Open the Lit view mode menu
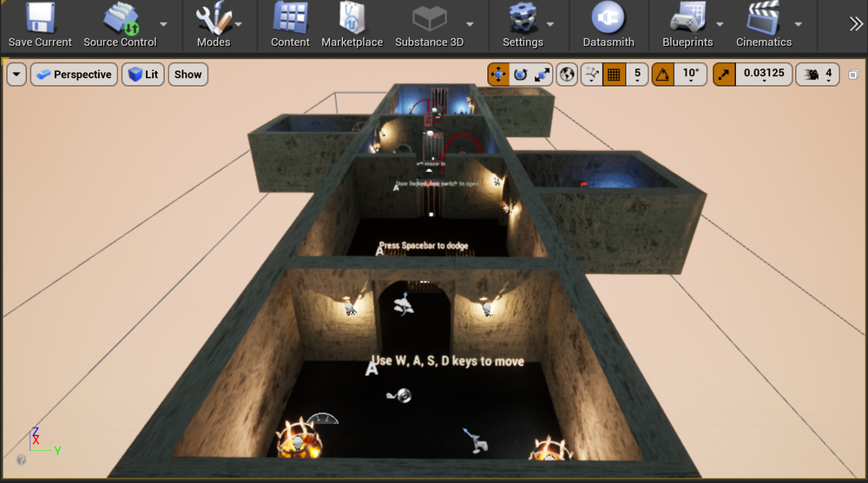The image size is (868, 483). point(142,75)
